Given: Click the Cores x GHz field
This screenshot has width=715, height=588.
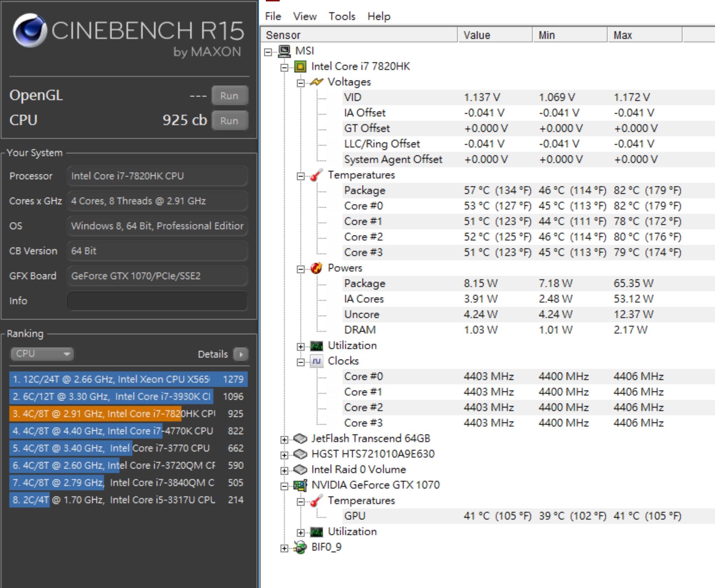Looking at the screenshot, I should [x=157, y=201].
